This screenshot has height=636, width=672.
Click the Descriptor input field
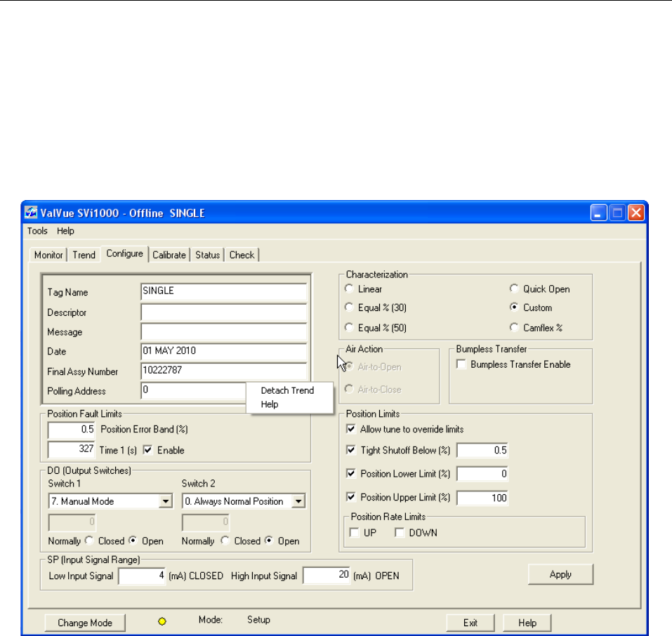tap(224, 312)
